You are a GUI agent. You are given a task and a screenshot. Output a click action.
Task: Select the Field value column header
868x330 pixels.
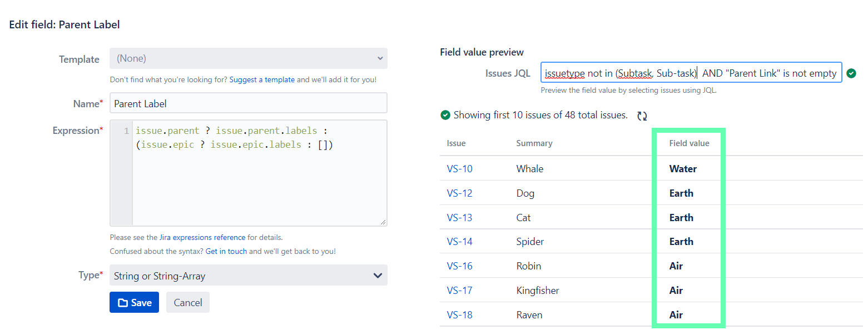[x=689, y=143]
